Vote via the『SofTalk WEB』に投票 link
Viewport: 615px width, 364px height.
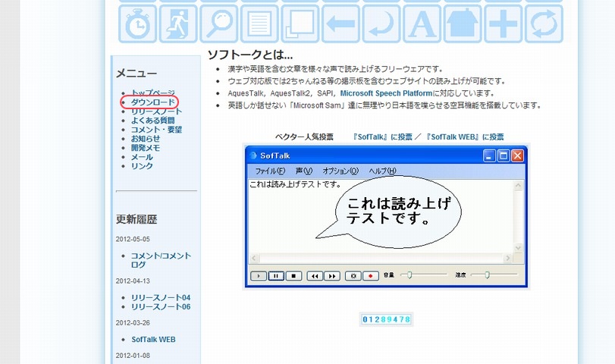[x=465, y=137]
